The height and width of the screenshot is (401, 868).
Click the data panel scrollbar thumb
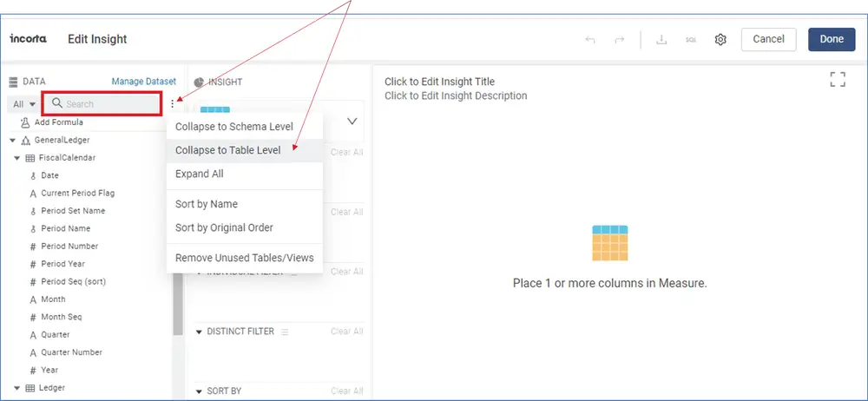(x=178, y=304)
